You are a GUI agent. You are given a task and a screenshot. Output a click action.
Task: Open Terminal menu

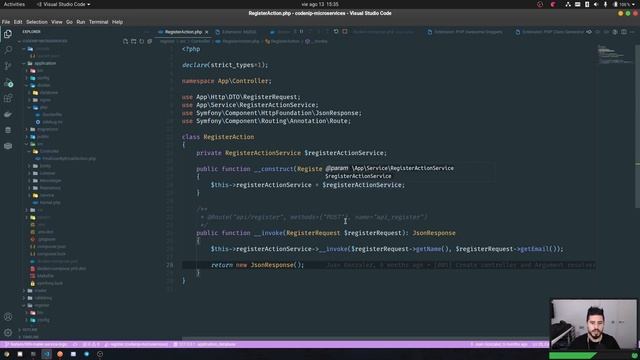pos(98,22)
